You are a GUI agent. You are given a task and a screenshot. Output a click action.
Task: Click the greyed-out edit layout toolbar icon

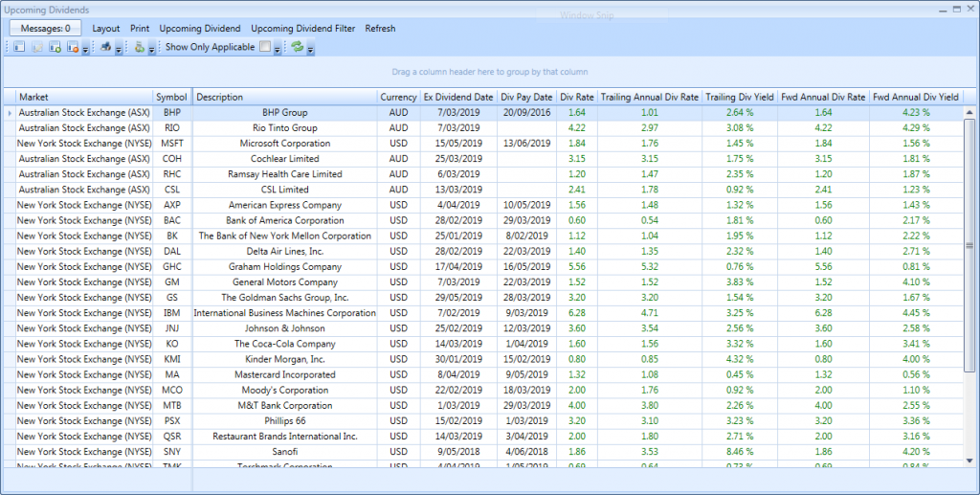pyautogui.click(x=37, y=47)
